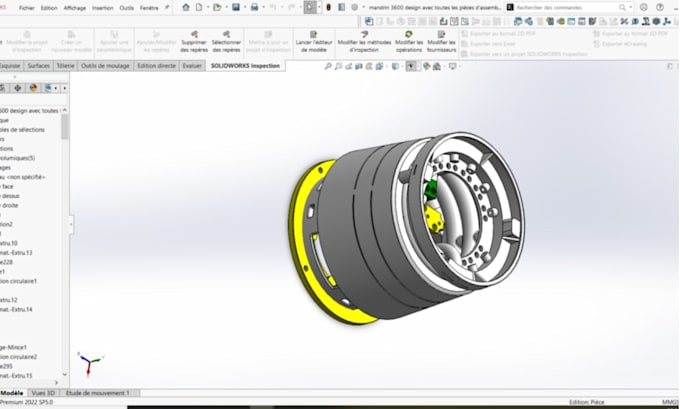The image size is (680, 409).
Task: Expand the Options gear dropdown arrow
Action: (x=363, y=7)
